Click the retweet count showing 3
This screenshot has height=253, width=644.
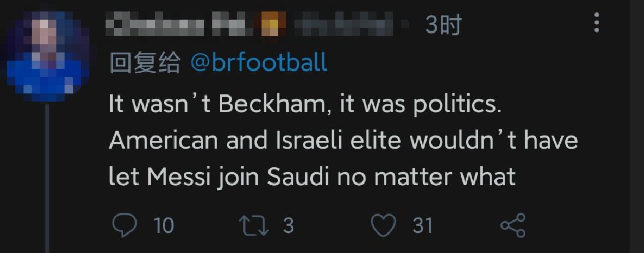288,225
